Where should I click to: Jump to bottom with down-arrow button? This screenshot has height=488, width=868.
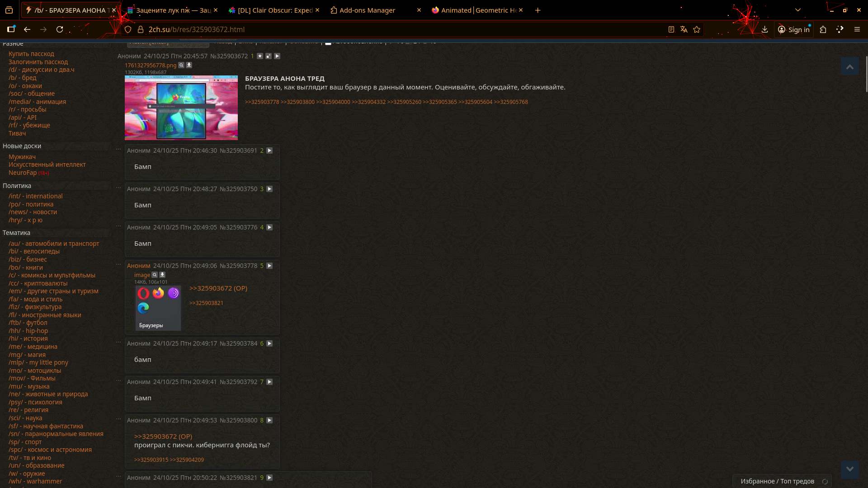[x=849, y=469]
